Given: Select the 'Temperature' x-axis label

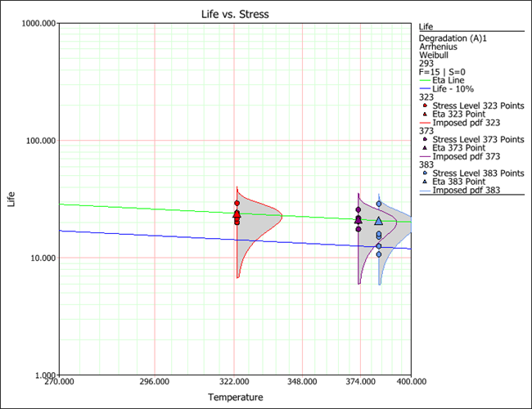Looking at the screenshot, I should click(235, 398).
